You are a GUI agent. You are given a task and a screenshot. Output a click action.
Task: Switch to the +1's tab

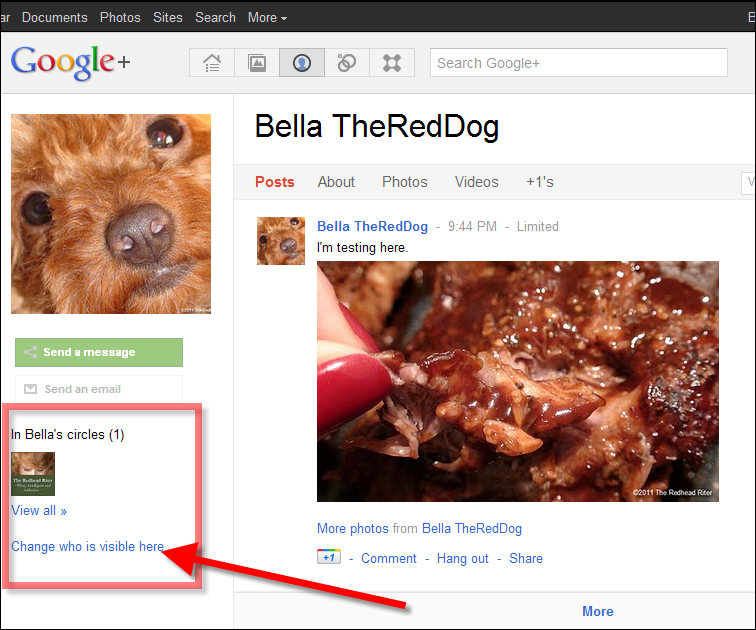(x=540, y=182)
